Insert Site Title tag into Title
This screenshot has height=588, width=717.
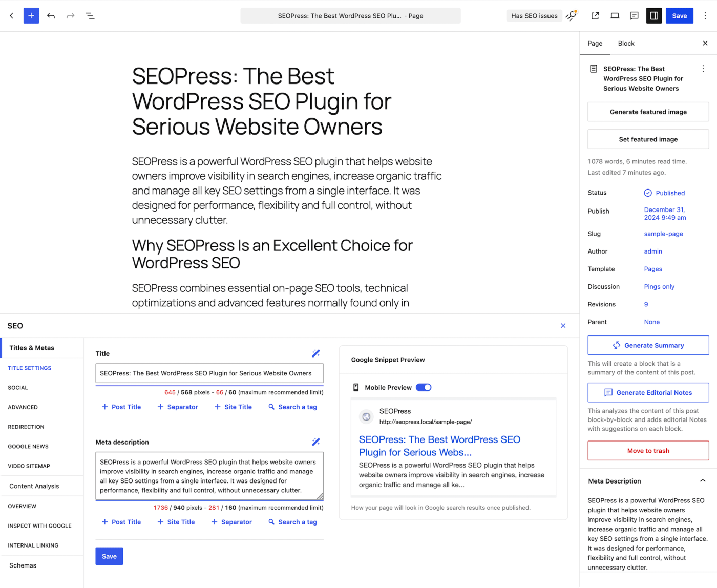(x=233, y=407)
